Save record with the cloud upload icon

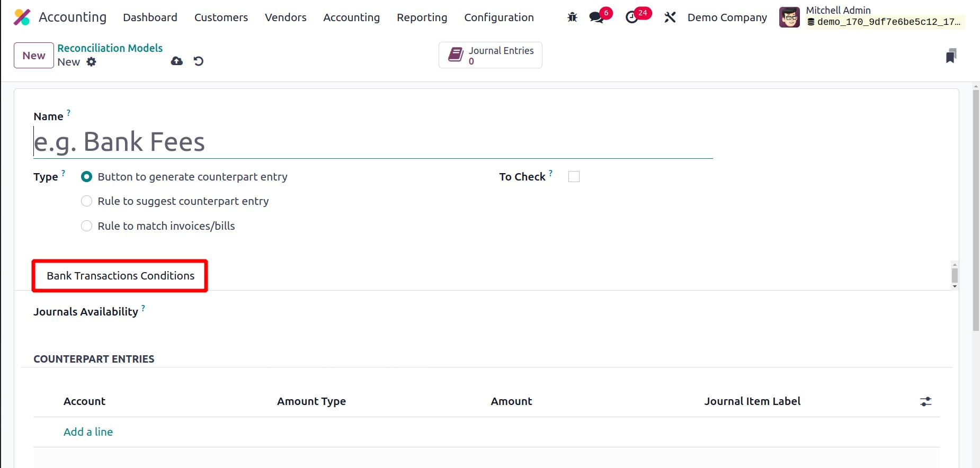click(177, 61)
